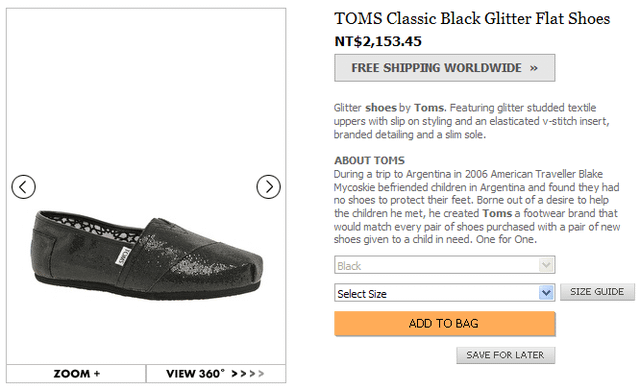Click the TOMS Classic Black Glitter Flat Shoes title

pyautogui.click(x=472, y=19)
